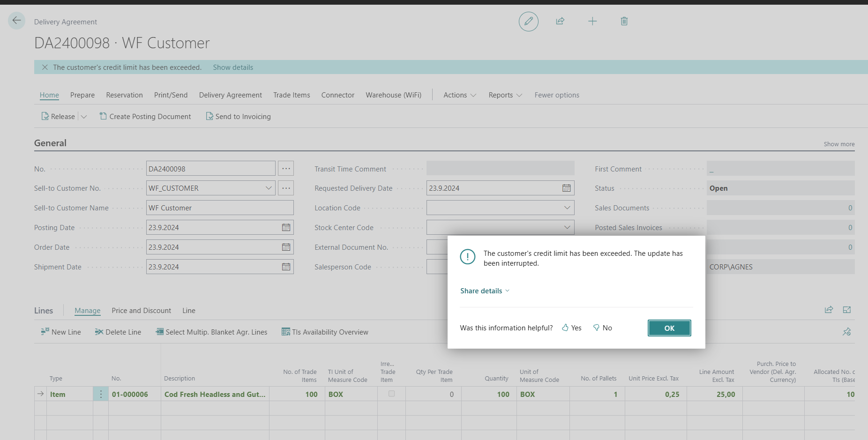Open the Actions menu
This screenshot has height=440, width=868.
pyautogui.click(x=459, y=95)
